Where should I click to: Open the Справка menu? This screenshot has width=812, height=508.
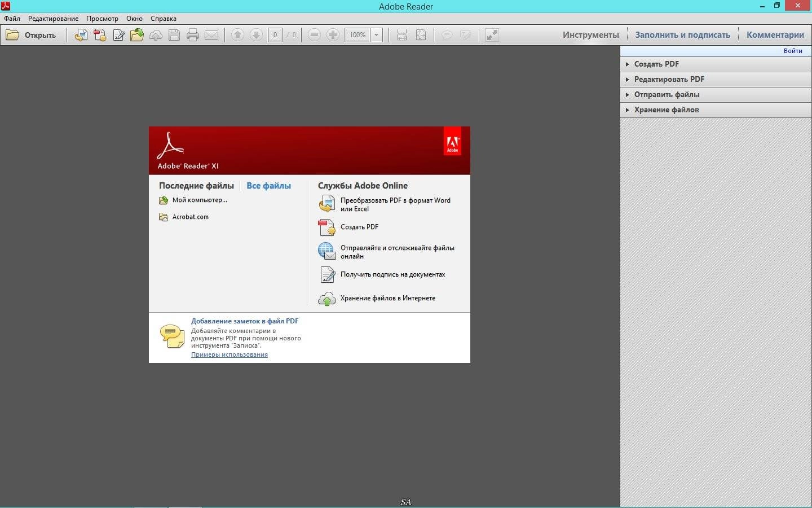(164, 19)
